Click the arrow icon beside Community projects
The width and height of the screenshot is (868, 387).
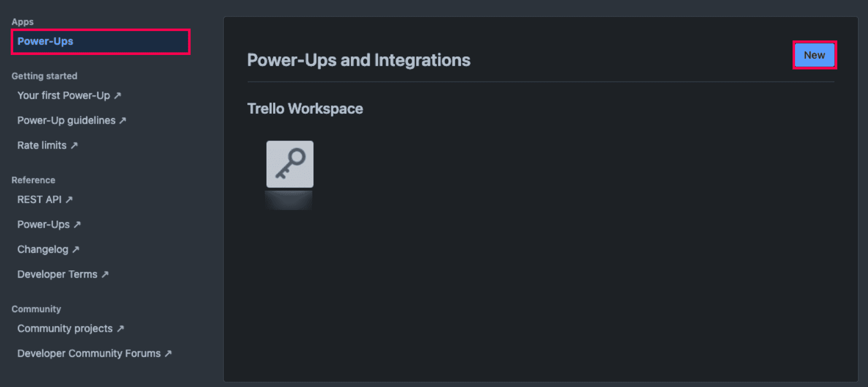point(122,329)
